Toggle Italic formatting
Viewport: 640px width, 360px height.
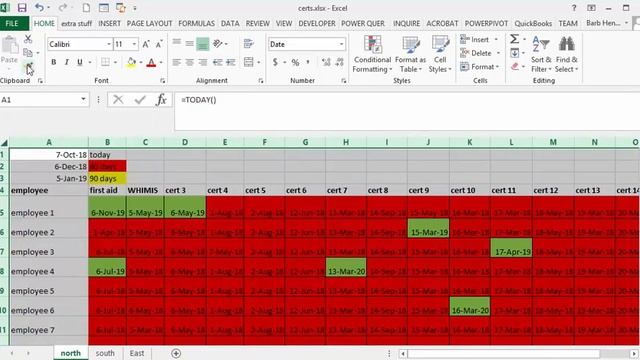[x=67, y=62]
